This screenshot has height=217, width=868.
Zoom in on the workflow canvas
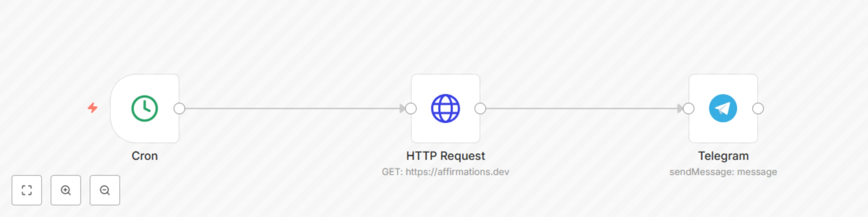pos(66,190)
